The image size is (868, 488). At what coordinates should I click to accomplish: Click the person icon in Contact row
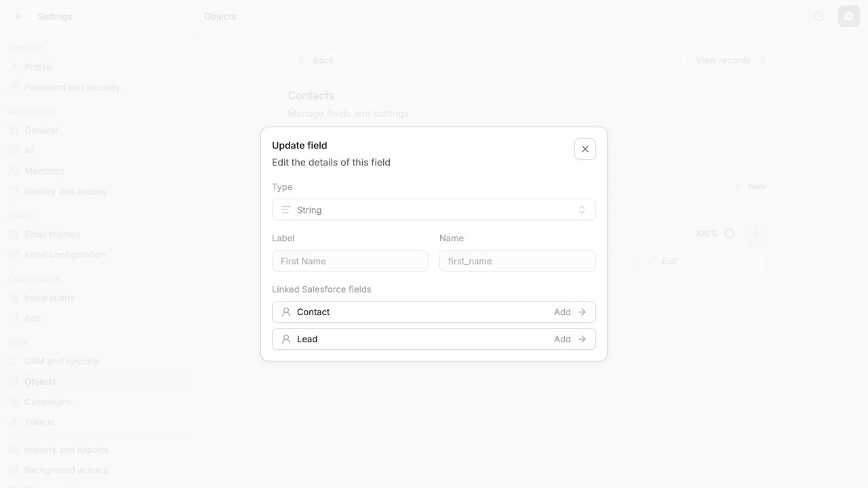pos(286,312)
